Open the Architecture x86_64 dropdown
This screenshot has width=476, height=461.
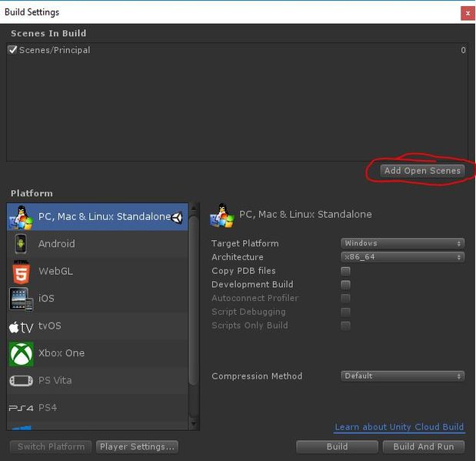(402, 257)
